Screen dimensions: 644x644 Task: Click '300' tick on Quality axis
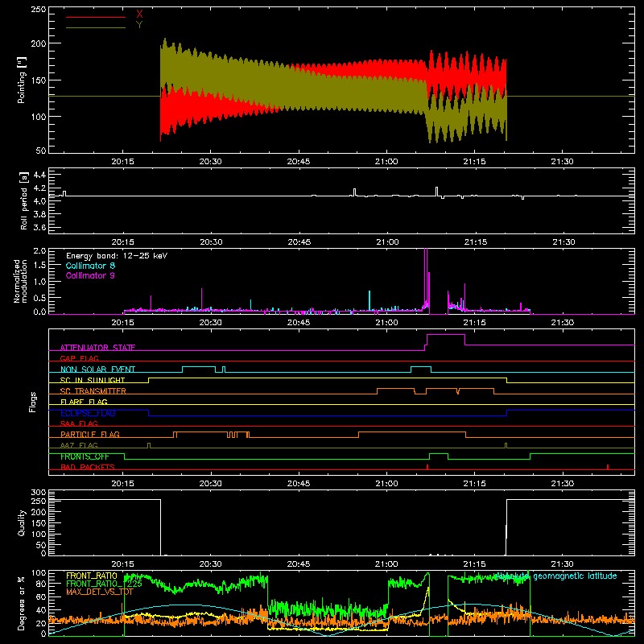pos(39,493)
